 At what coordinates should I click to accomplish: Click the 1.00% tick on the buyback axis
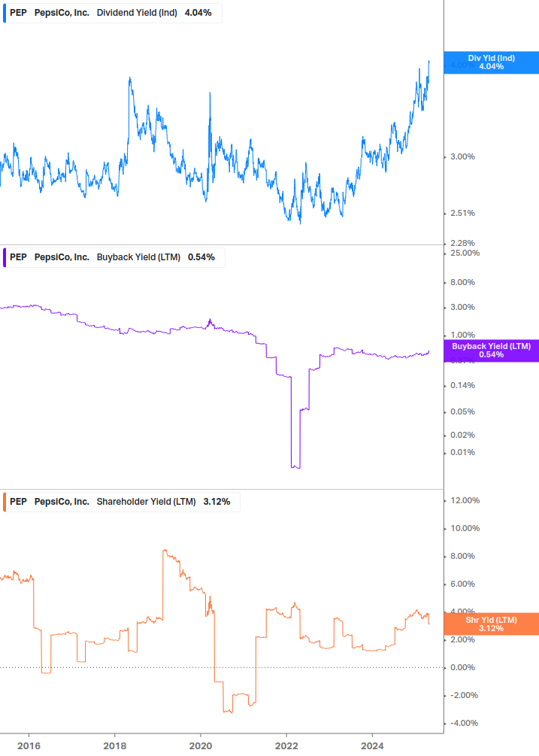pyautogui.click(x=462, y=335)
